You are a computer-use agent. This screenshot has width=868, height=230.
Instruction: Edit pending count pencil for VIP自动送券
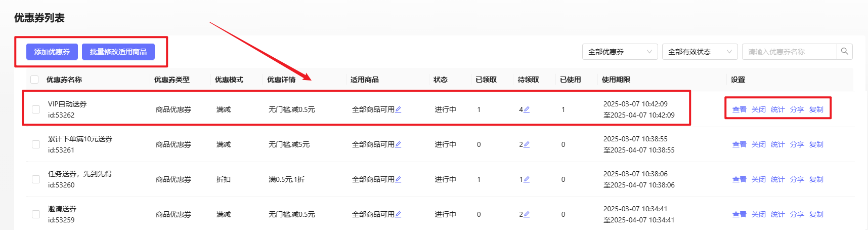[527, 109]
